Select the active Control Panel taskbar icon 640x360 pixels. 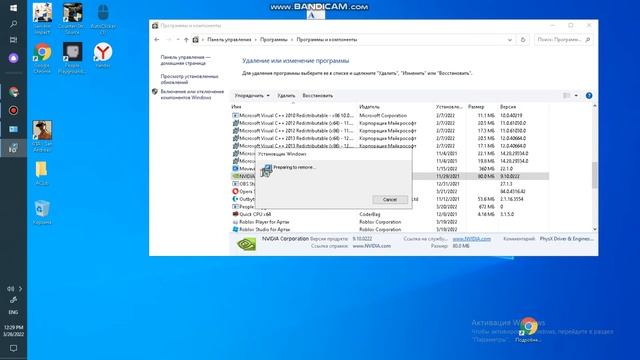[x=13, y=148]
